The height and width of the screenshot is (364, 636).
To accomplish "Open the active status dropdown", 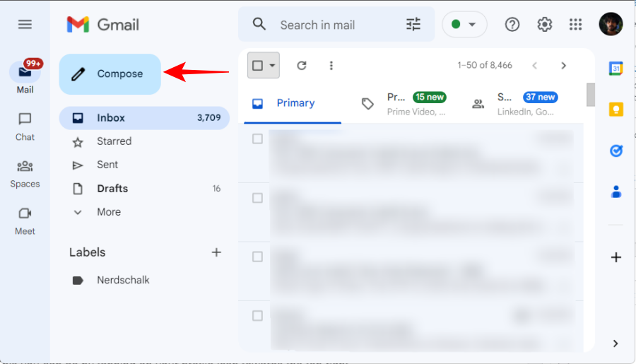I will [x=464, y=24].
